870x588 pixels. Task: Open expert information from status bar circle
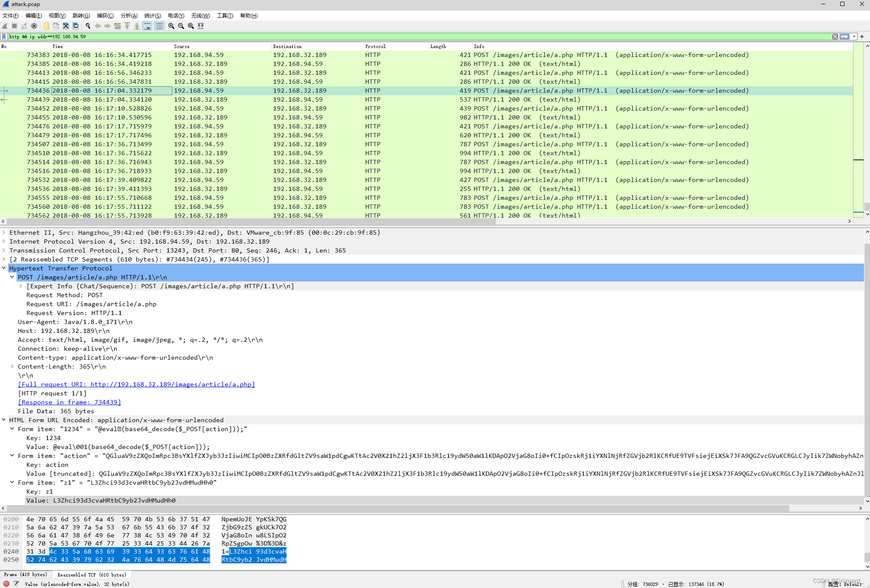pos(6,584)
